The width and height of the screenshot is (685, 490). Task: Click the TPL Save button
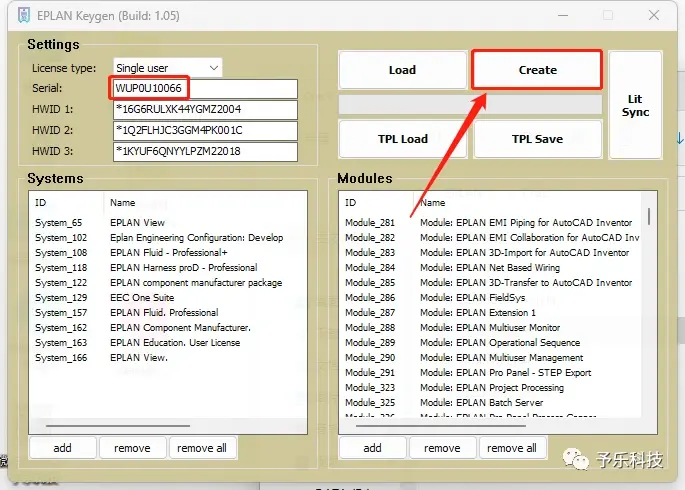537,139
